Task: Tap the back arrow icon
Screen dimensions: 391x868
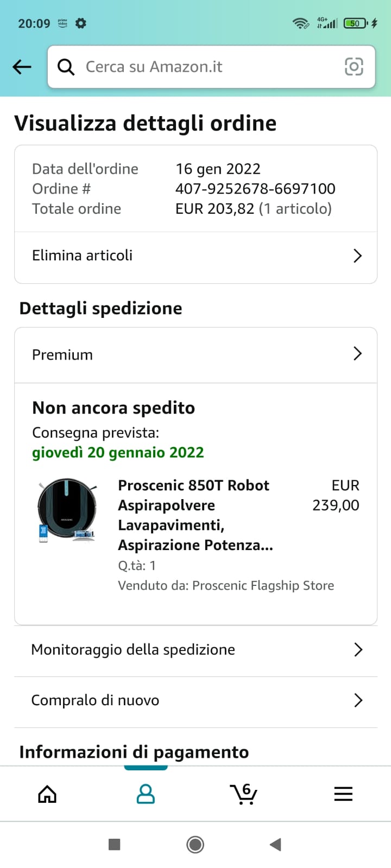Action: coord(22,67)
